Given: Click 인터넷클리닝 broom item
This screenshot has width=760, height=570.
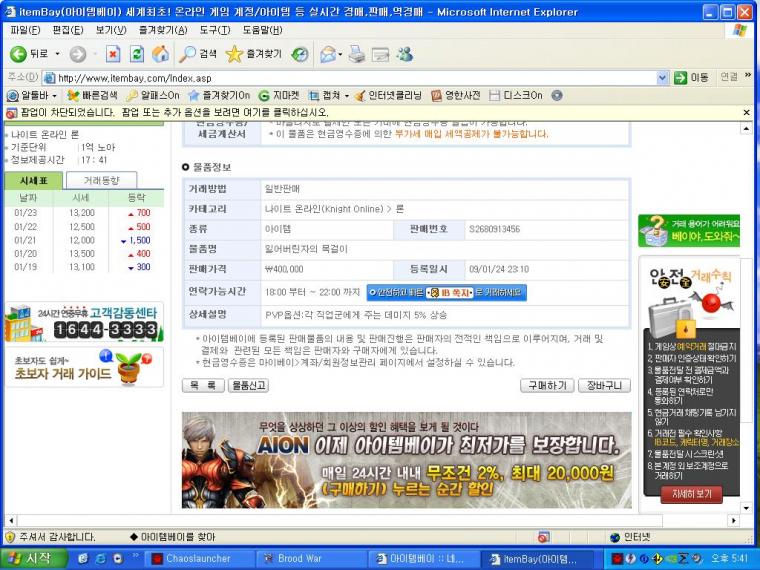Looking at the screenshot, I should point(388,95).
